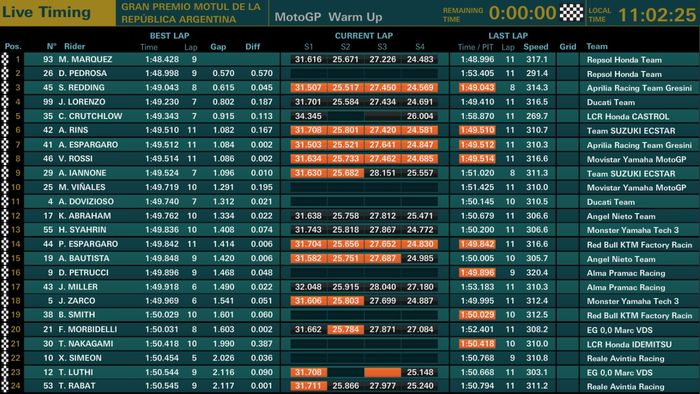This screenshot has width=700, height=394.
Task: Click Redding's highlighted last lap 1:49.043
Action: [x=477, y=87]
